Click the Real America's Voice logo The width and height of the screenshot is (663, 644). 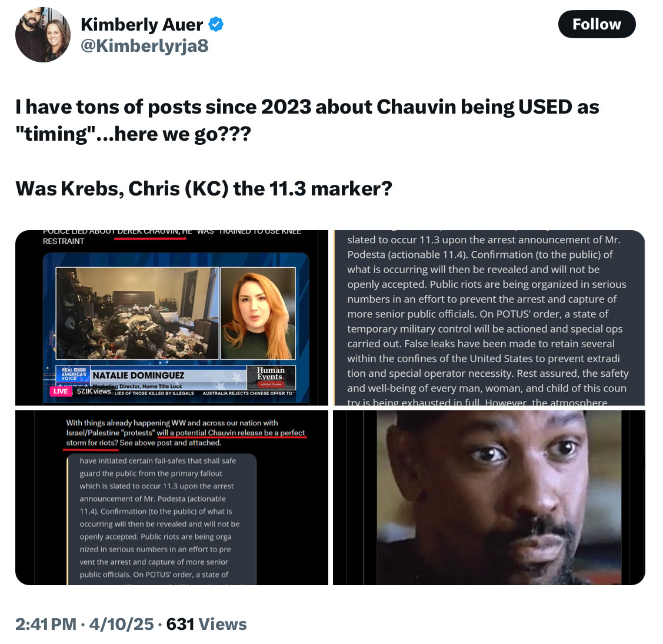[73, 374]
